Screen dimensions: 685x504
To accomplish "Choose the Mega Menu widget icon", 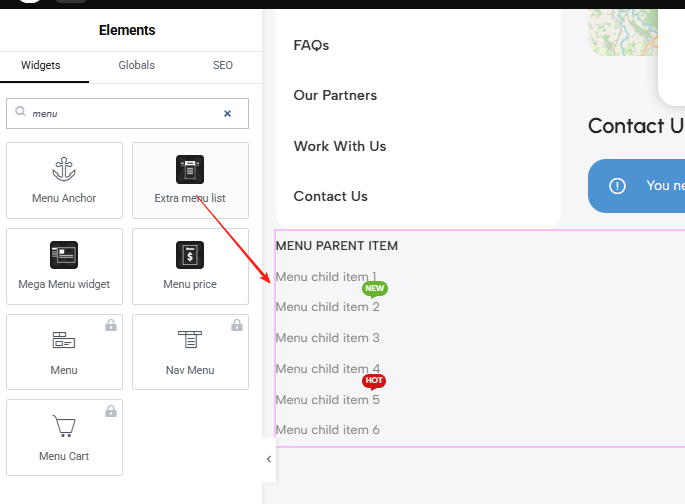I will tap(64, 255).
